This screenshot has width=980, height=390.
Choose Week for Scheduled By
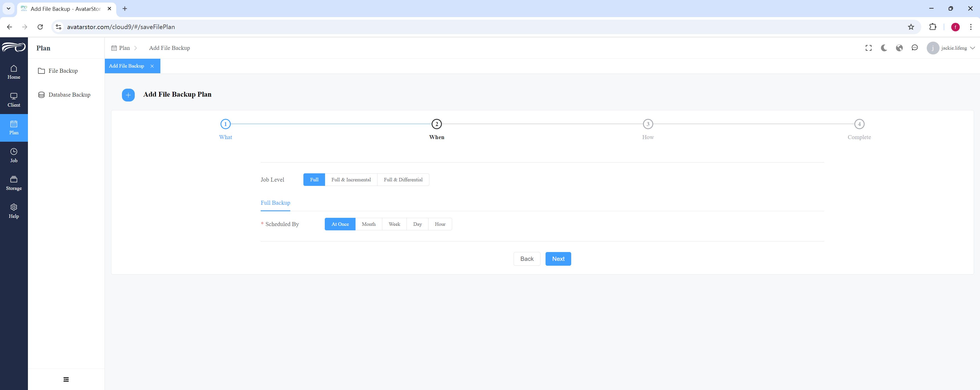click(x=394, y=224)
